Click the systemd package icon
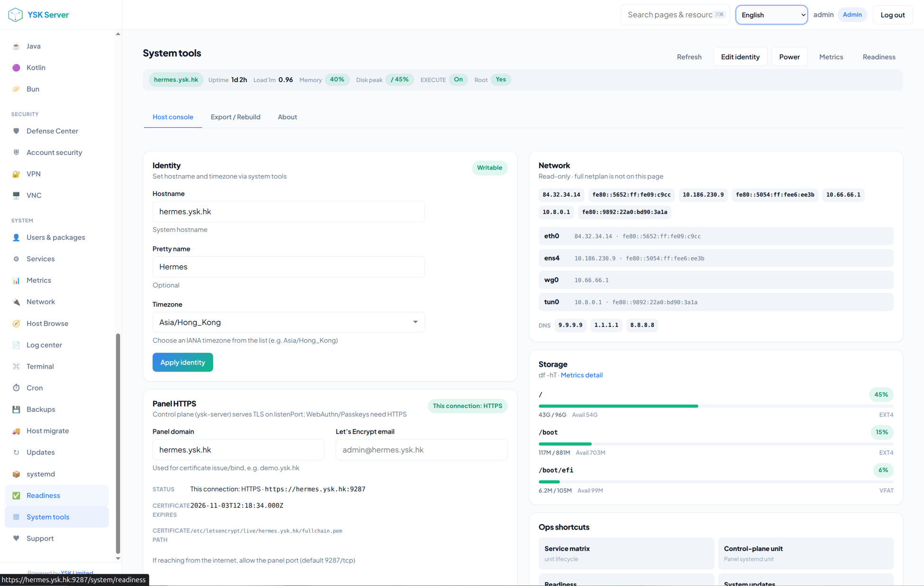Viewport: 924px width, 586px height. [16, 474]
